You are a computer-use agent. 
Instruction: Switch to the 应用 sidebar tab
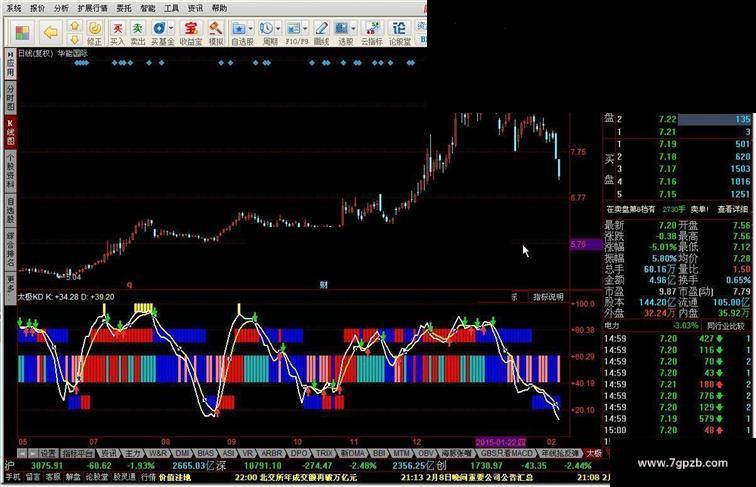click(x=11, y=65)
